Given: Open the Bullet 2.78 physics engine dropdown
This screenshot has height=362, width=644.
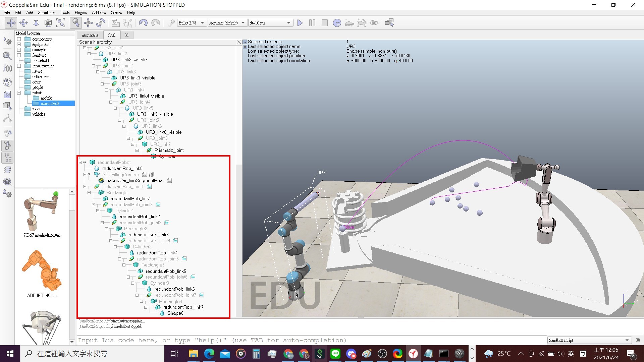Looking at the screenshot, I should 192,23.
